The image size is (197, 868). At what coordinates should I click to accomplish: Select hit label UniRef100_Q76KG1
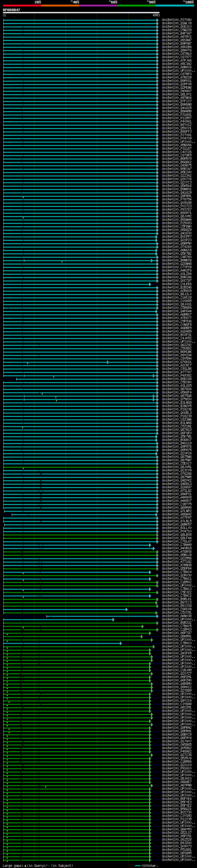(x=177, y=362)
